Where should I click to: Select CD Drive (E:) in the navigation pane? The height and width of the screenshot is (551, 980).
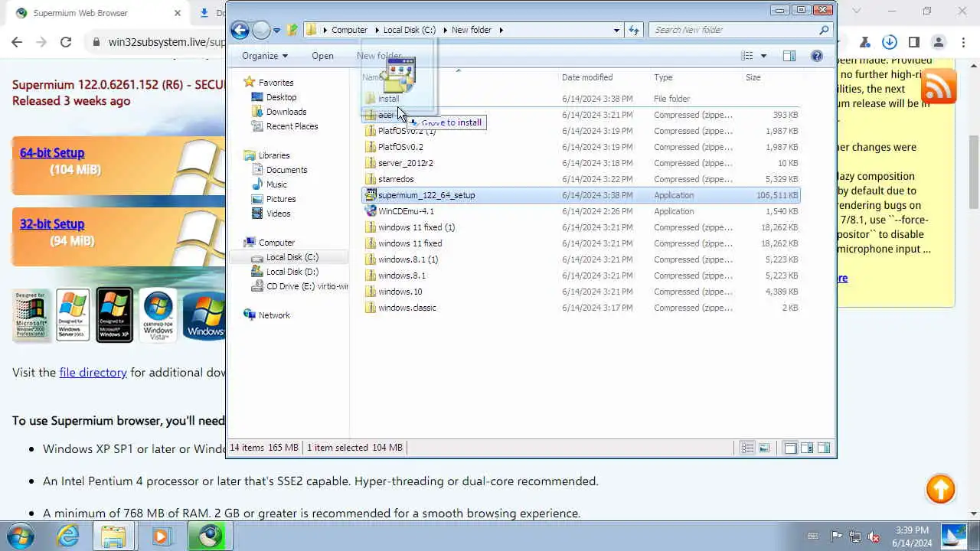pyautogui.click(x=299, y=286)
